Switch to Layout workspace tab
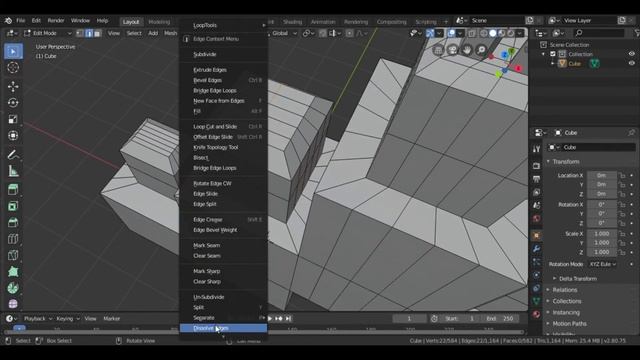640x360 pixels. 131,22
